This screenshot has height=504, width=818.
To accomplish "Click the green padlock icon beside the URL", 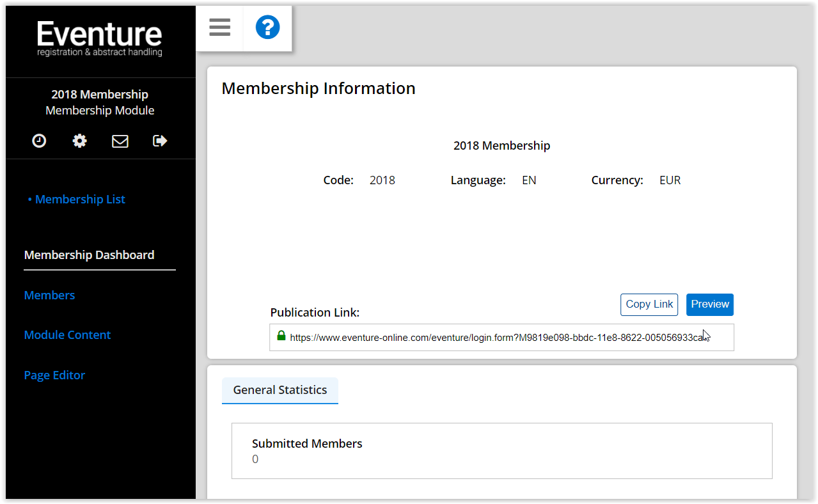I will click(x=281, y=336).
